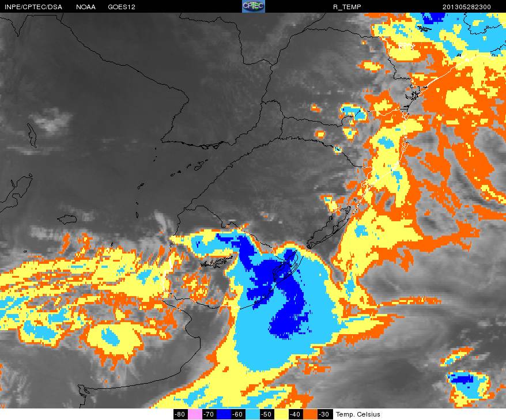The image size is (506, 420).
Task: Click the NOAA label in header
Action: pyautogui.click(x=85, y=7)
